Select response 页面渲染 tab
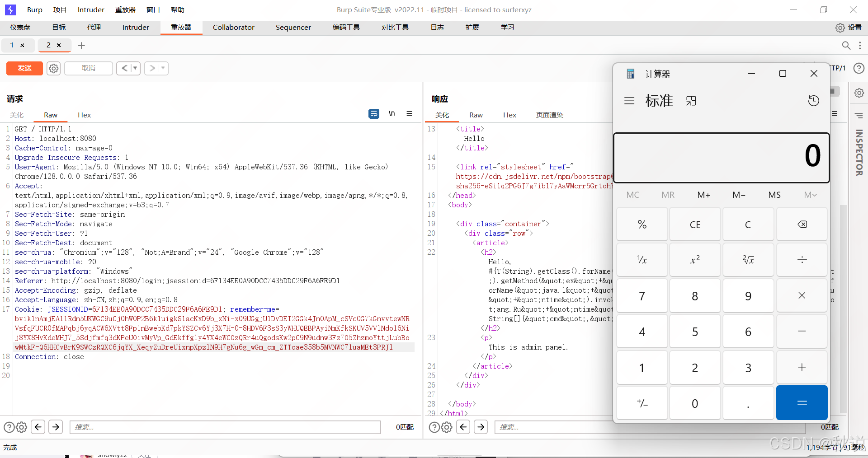 coord(550,115)
